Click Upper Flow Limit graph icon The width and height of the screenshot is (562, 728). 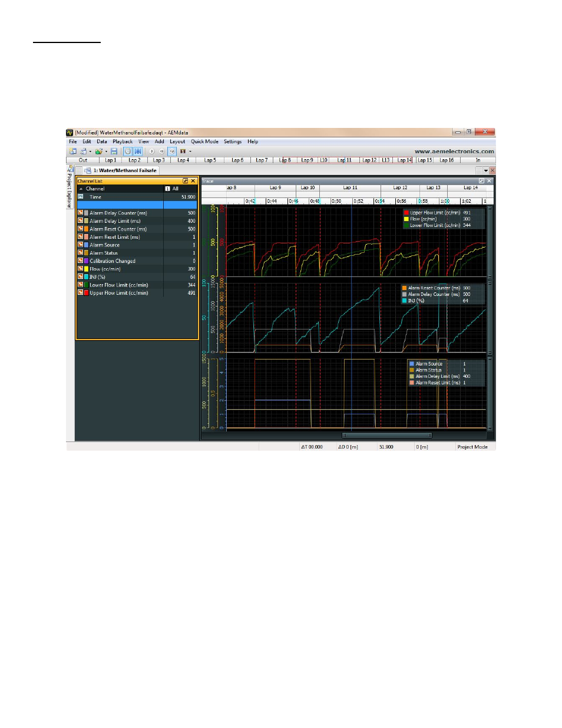(x=81, y=292)
